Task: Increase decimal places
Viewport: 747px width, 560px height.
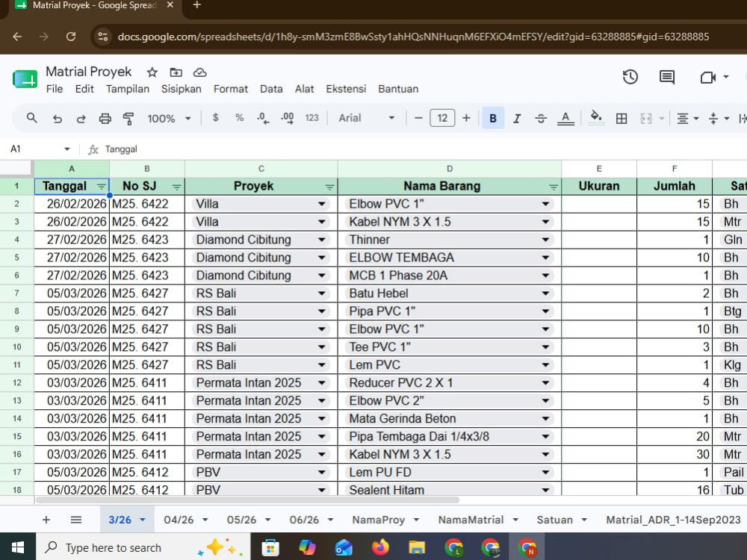Action: [288, 118]
